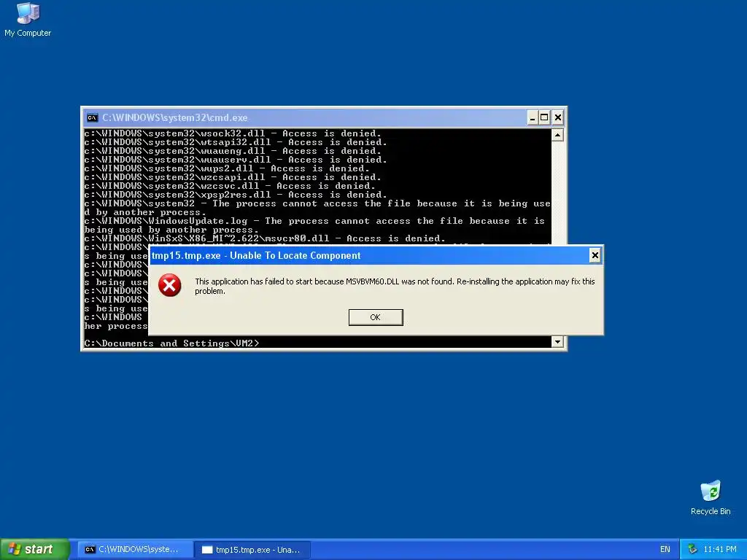Click the msvcr80.dll output line
This screenshot has width=747, height=560.
point(265,238)
